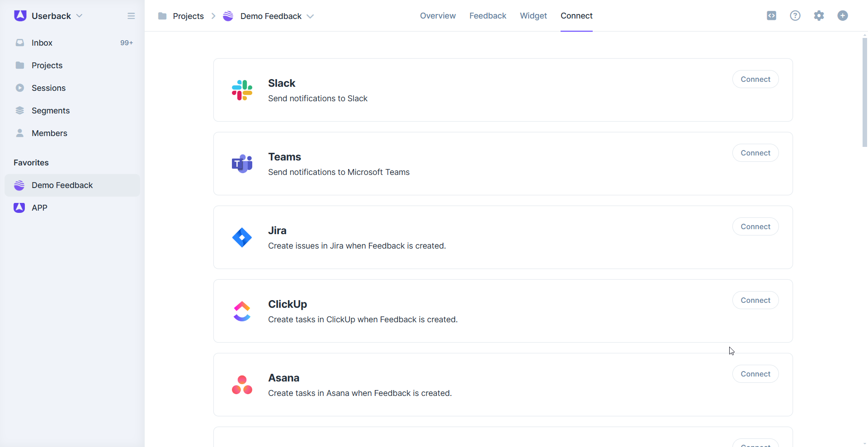Click the ClickUp logo icon
Screen dimensions: 868x447
[x=242, y=311]
